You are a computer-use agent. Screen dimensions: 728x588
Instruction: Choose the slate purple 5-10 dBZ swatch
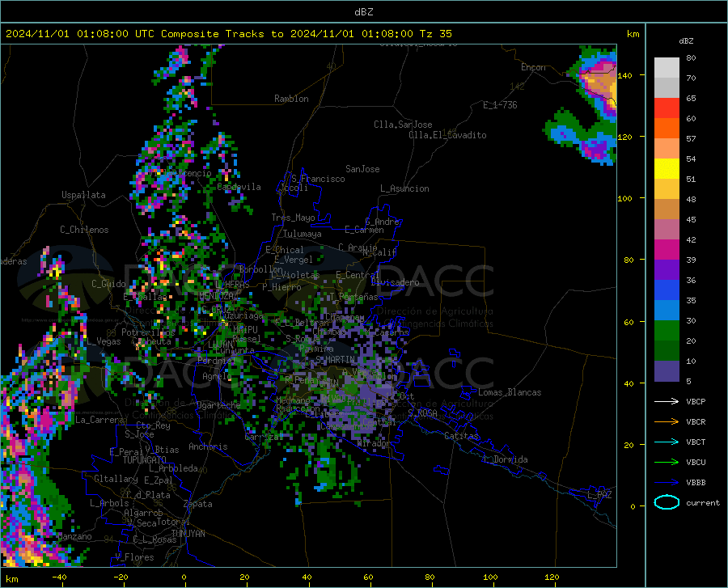[667, 370]
